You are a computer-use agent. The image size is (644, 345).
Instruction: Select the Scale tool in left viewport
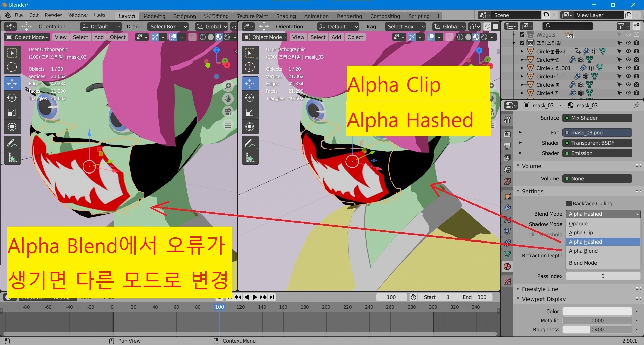12,112
